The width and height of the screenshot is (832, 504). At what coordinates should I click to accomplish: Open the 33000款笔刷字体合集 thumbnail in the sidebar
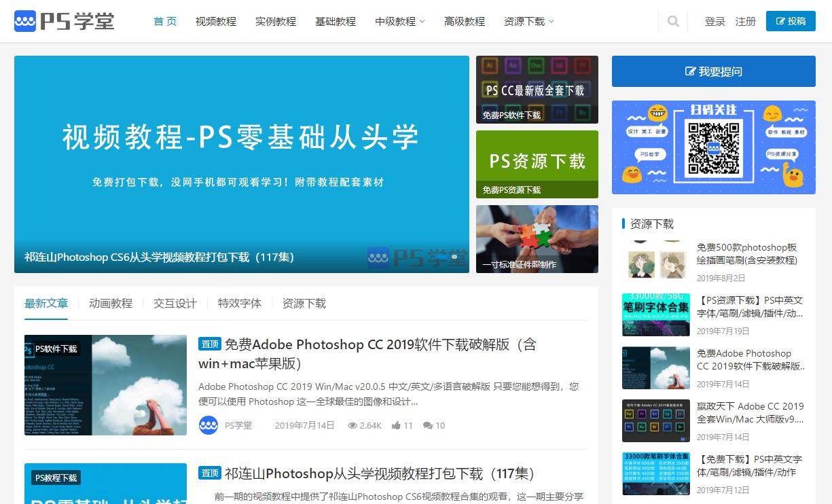point(656,473)
